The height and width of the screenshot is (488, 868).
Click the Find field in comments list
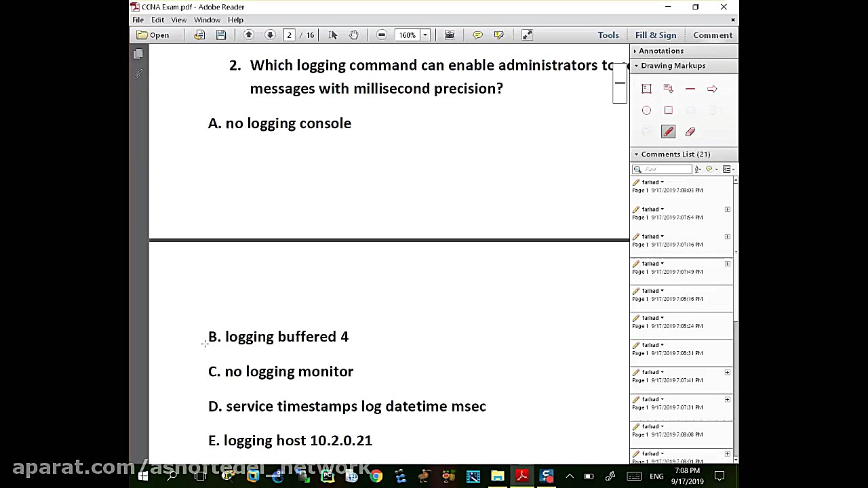coord(663,169)
